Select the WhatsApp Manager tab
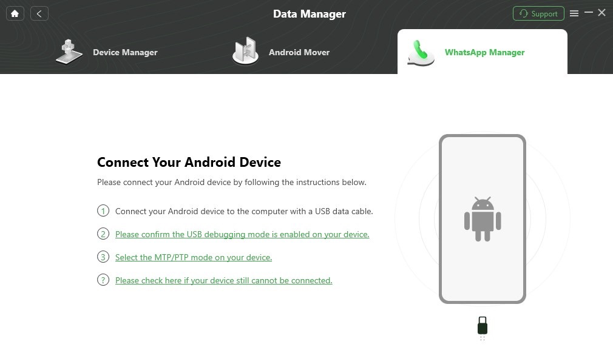Viewport: 613px width, 364px height. 483,52
